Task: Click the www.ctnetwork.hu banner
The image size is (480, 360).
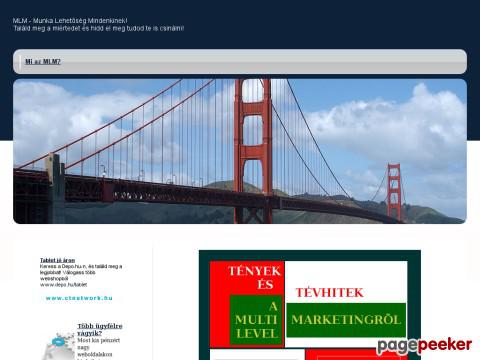Action: pyautogui.click(x=79, y=298)
